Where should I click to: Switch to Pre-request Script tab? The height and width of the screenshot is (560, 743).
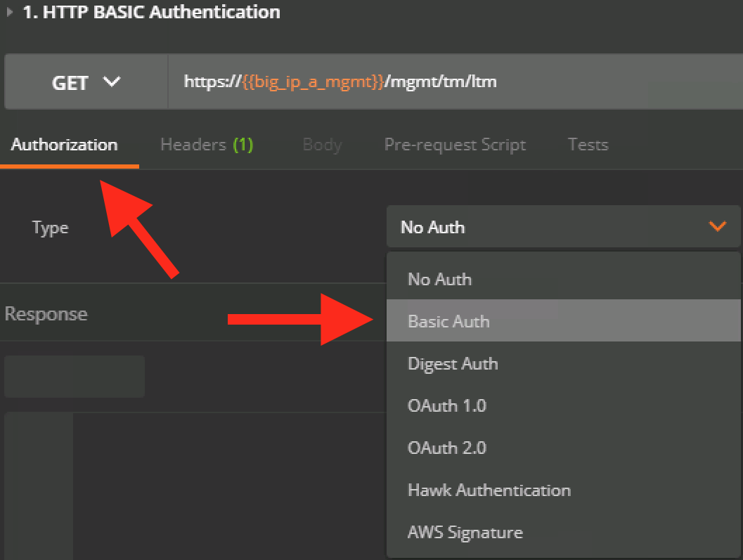(x=455, y=145)
